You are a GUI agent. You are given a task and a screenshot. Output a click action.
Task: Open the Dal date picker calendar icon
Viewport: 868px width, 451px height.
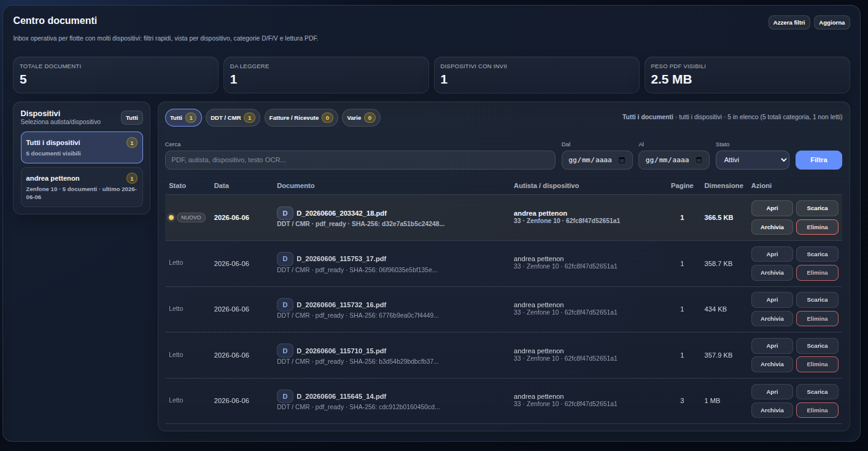click(622, 160)
